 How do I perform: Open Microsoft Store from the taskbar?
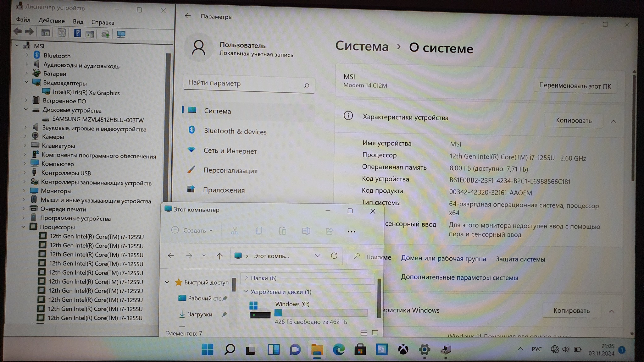[360, 349]
